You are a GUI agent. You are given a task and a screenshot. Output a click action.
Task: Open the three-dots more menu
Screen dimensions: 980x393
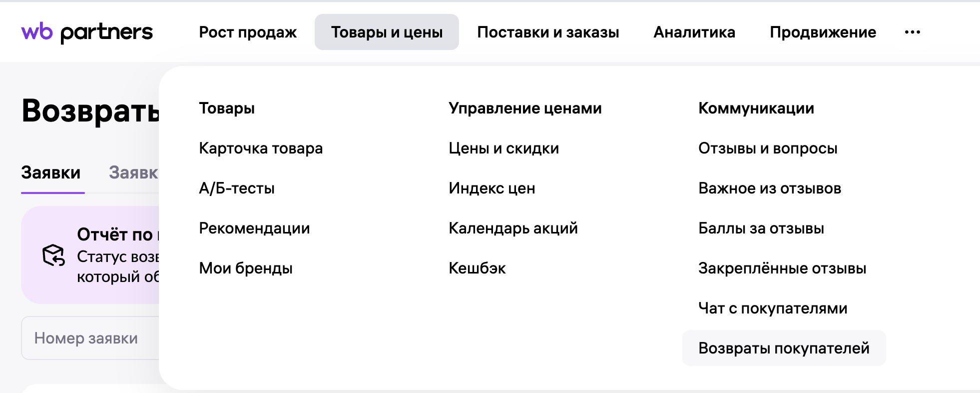(x=912, y=32)
